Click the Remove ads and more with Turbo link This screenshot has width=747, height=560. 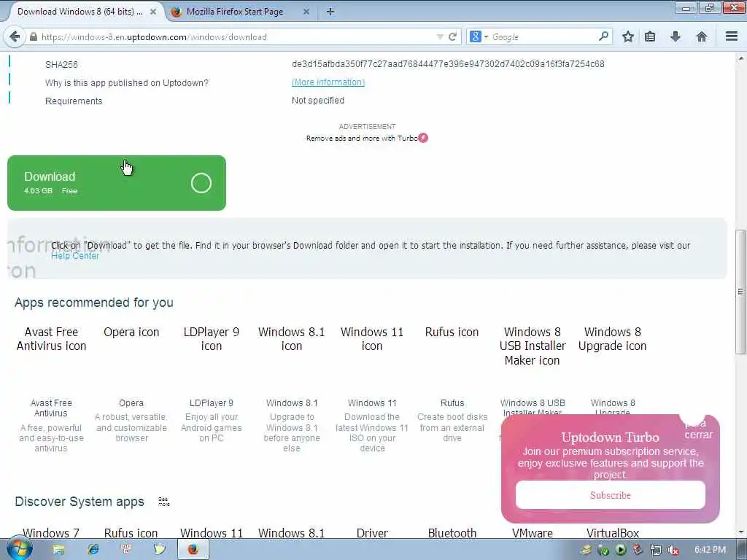[362, 138]
